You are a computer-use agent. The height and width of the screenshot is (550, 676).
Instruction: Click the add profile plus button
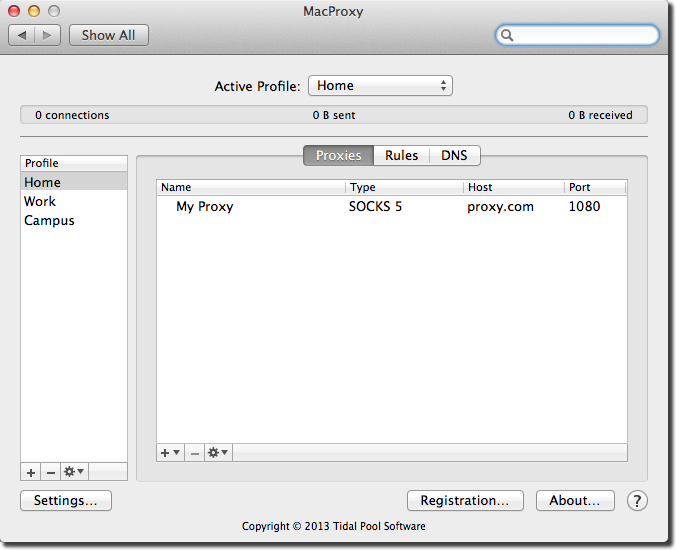pyautogui.click(x=31, y=472)
